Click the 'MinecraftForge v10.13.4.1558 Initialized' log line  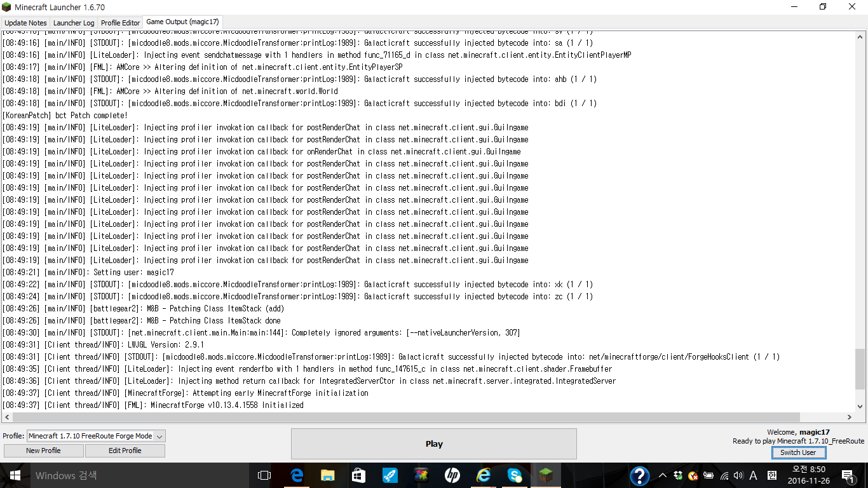coord(153,405)
